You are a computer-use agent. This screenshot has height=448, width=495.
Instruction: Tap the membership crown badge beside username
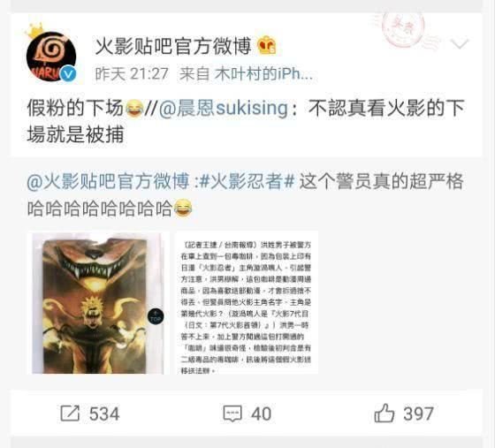[267, 46]
